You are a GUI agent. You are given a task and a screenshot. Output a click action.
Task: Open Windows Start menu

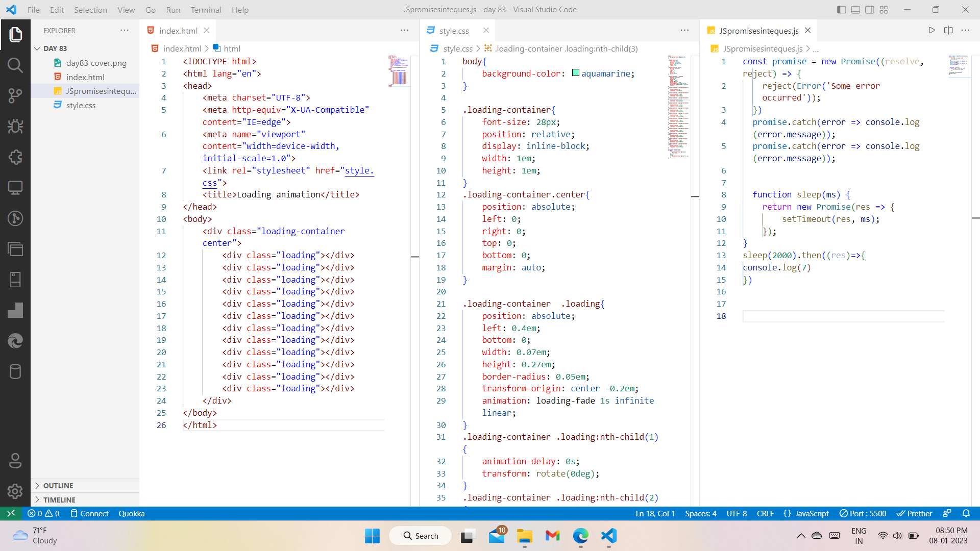pos(372,536)
